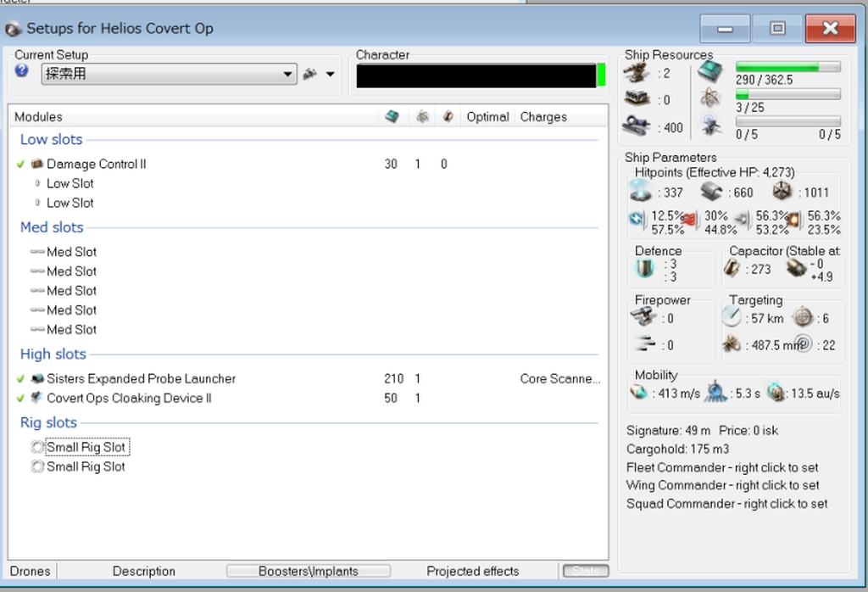The width and height of the screenshot is (868, 592).
Task: Click the powergrid resource icon
Action: 709,98
